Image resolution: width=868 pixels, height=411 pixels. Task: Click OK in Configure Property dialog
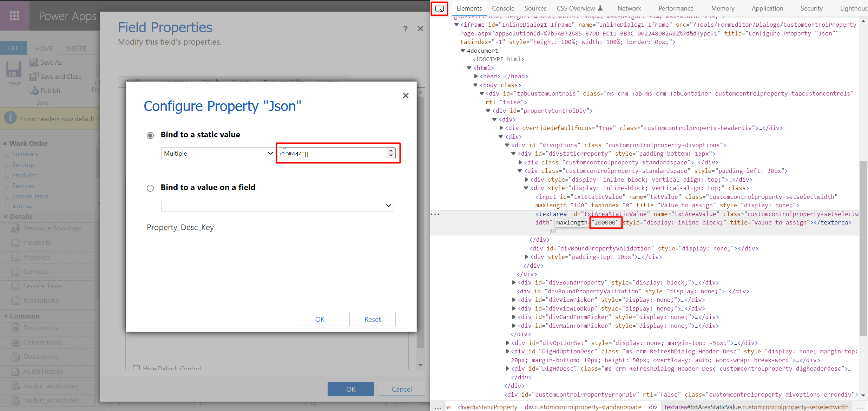(320, 319)
